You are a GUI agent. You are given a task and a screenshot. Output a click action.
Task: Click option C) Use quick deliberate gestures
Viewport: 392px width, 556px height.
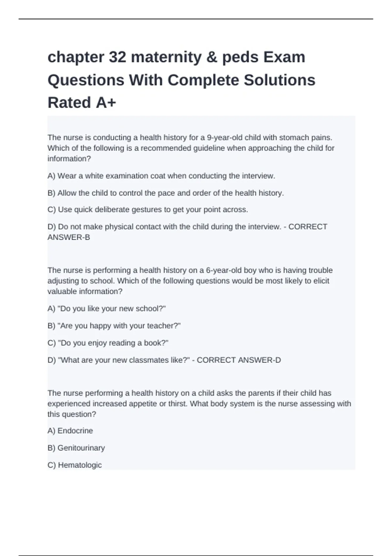click(148, 210)
